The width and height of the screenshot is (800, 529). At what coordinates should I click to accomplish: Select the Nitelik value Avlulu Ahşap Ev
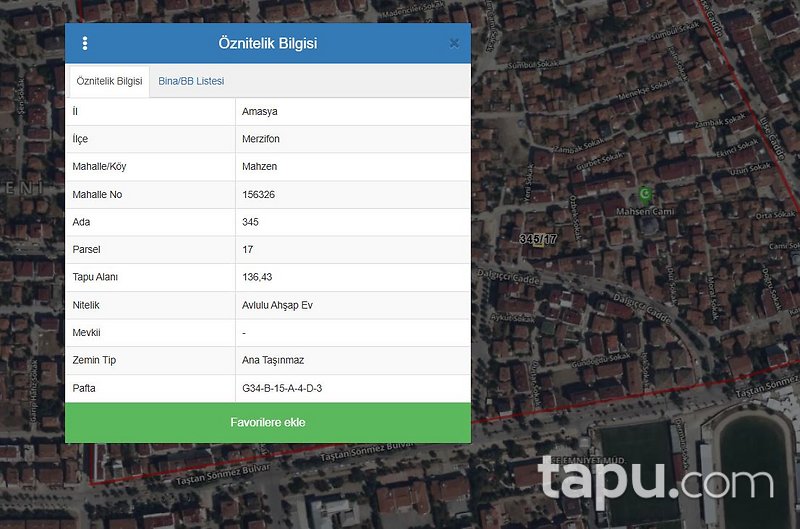277,305
